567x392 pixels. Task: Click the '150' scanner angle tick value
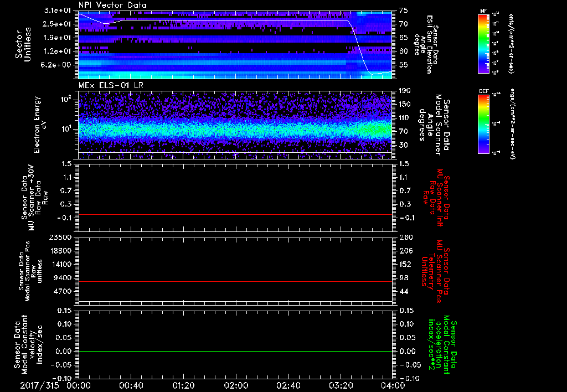coord(405,104)
